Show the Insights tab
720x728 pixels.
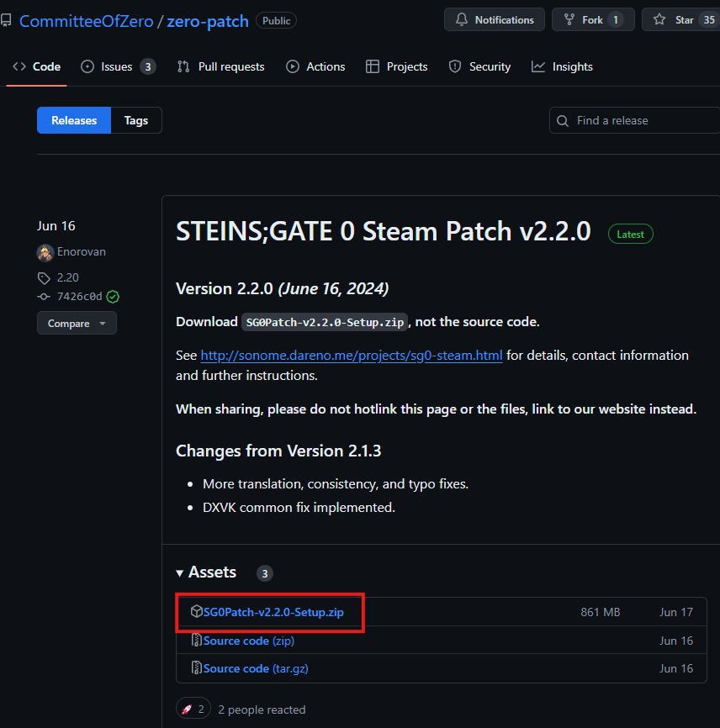(x=562, y=67)
